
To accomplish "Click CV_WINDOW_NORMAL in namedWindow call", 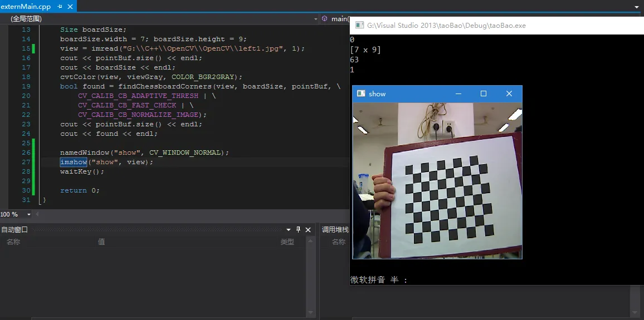I will coord(185,152).
